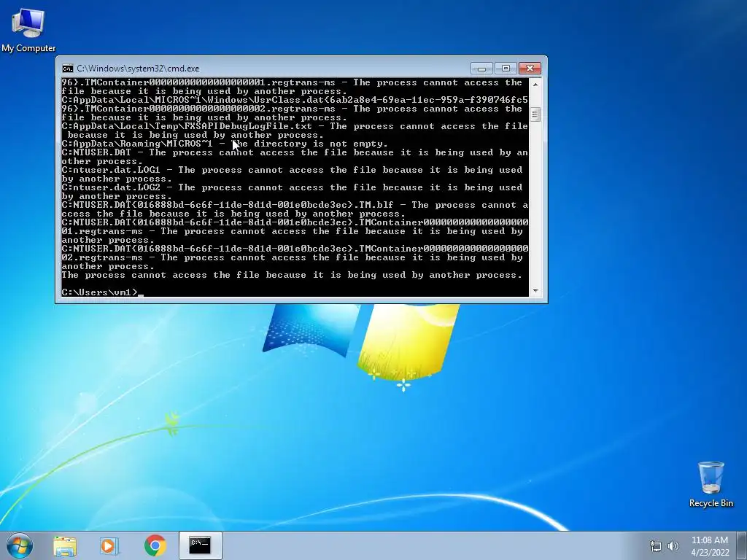This screenshot has height=560, width=747.
Task: Click the Show Desktop strip at taskbar end
Action: pyautogui.click(x=743, y=545)
